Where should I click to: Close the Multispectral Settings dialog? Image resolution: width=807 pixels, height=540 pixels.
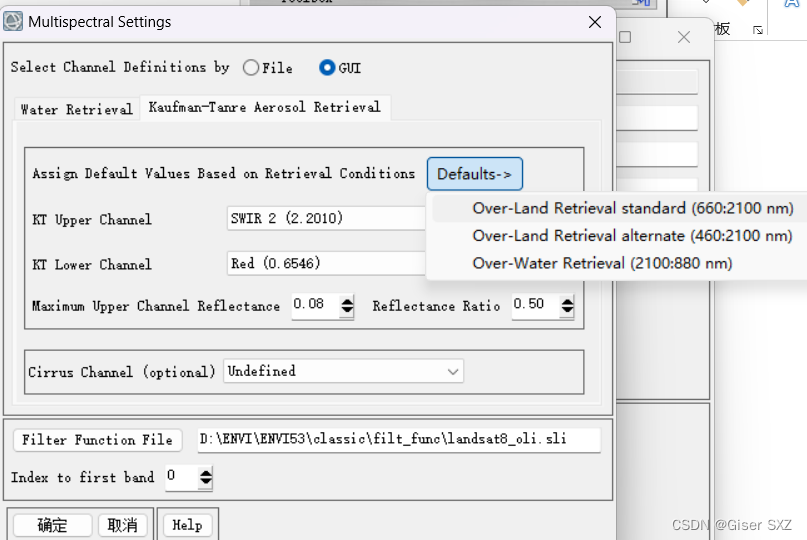point(595,22)
